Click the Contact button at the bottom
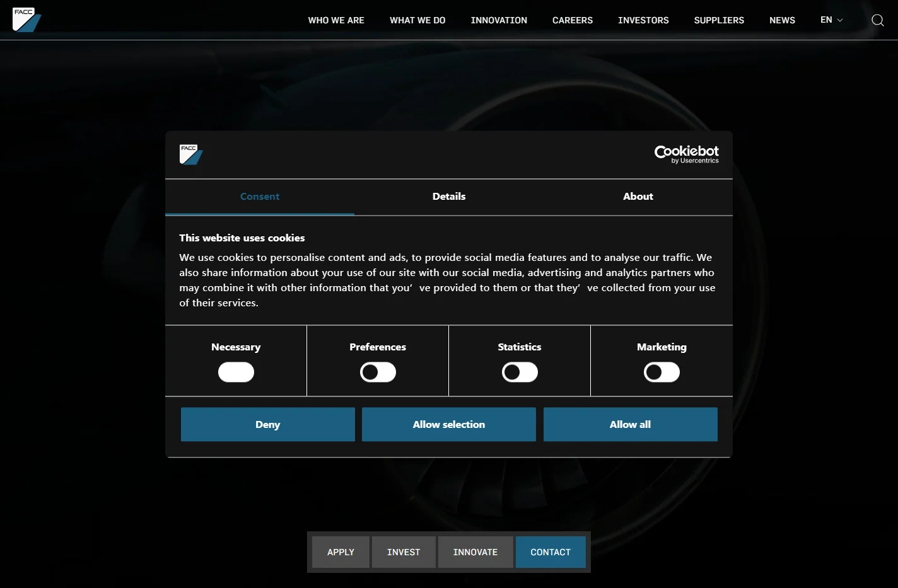Viewport: 898px width, 588px height. tap(551, 552)
